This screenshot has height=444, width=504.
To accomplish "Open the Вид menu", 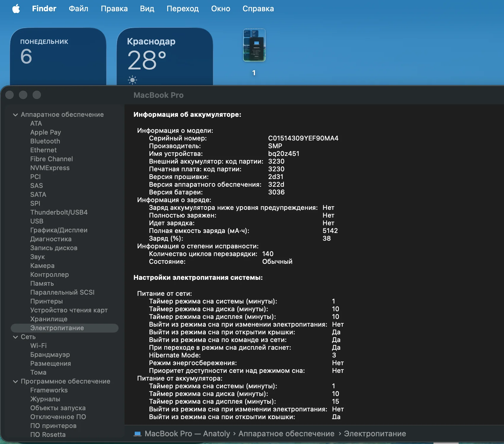I will [147, 9].
